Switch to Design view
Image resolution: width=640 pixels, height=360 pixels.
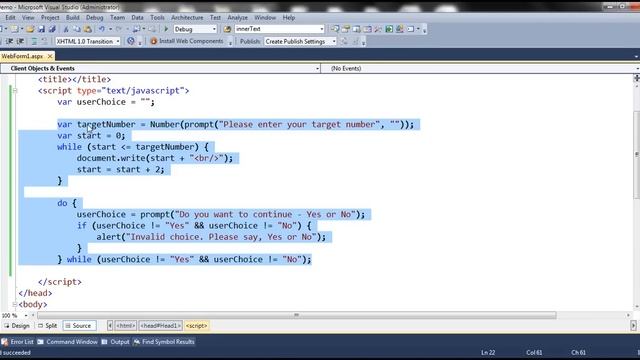click(17, 326)
